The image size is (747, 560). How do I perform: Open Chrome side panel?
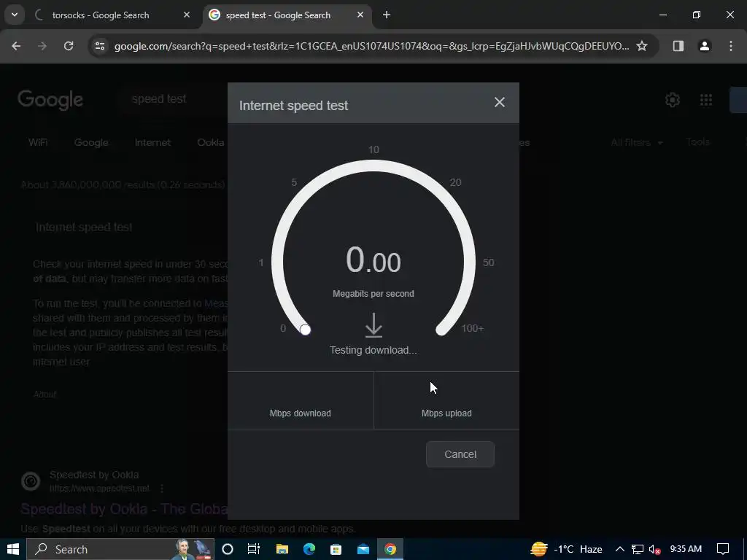click(x=678, y=46)
